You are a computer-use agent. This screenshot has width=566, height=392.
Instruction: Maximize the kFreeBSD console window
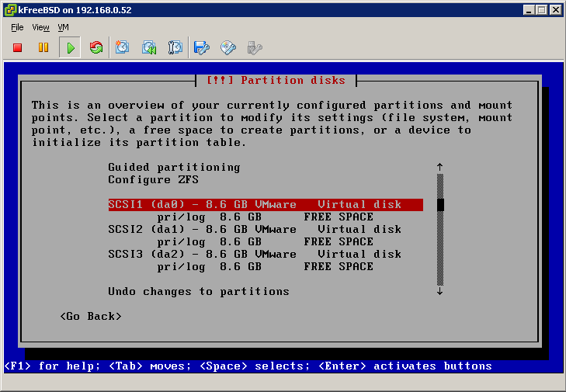coord(541,10)
